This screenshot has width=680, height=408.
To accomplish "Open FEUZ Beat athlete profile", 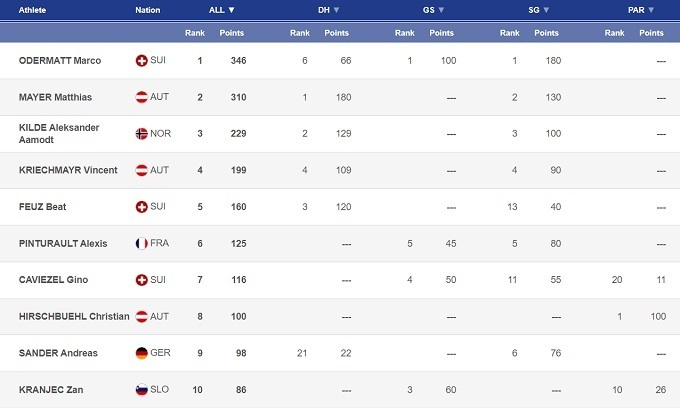I will (41, 207).
